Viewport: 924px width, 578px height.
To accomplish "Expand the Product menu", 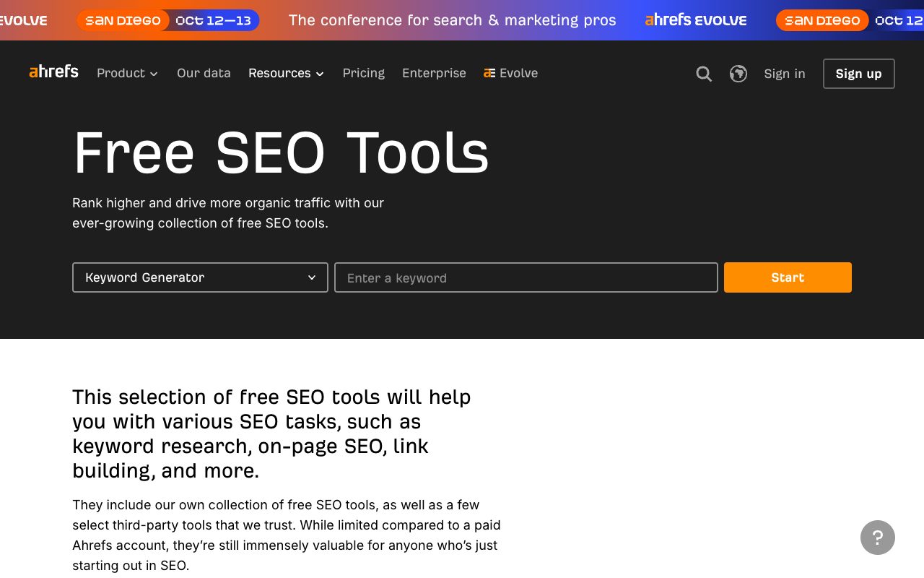I will 128,73.
